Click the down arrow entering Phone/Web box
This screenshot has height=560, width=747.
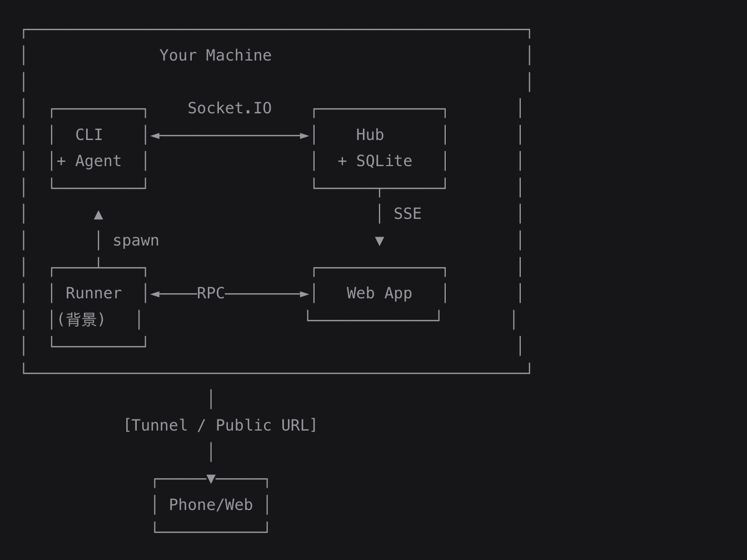[211, 479]
